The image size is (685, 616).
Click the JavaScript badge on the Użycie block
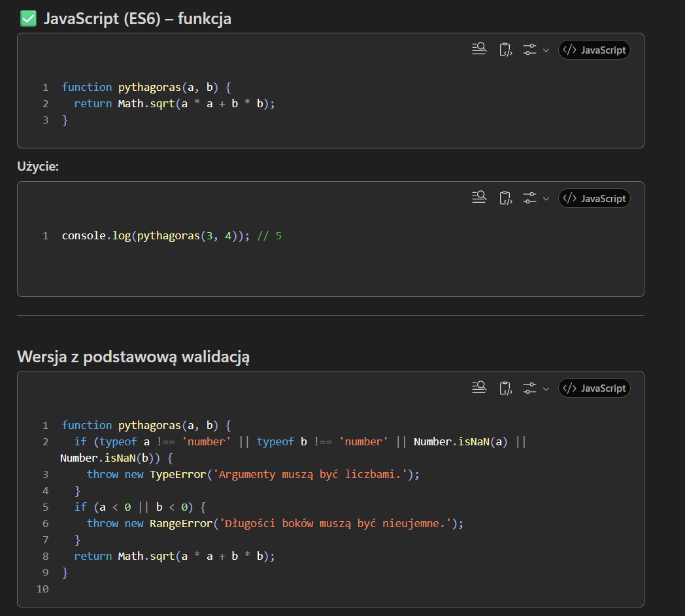[x=594, y=198]
